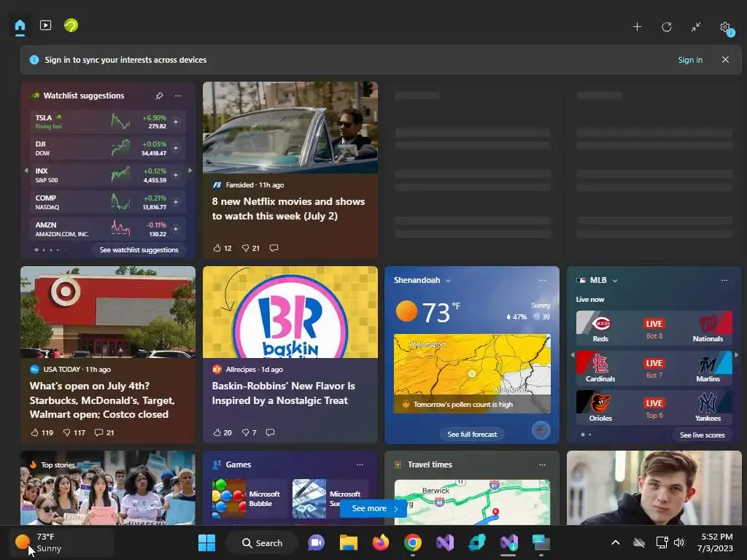Like the USA TODAY July 4th article
The width and height of the screenshot is (747, 560).
[x=42, y=432]
